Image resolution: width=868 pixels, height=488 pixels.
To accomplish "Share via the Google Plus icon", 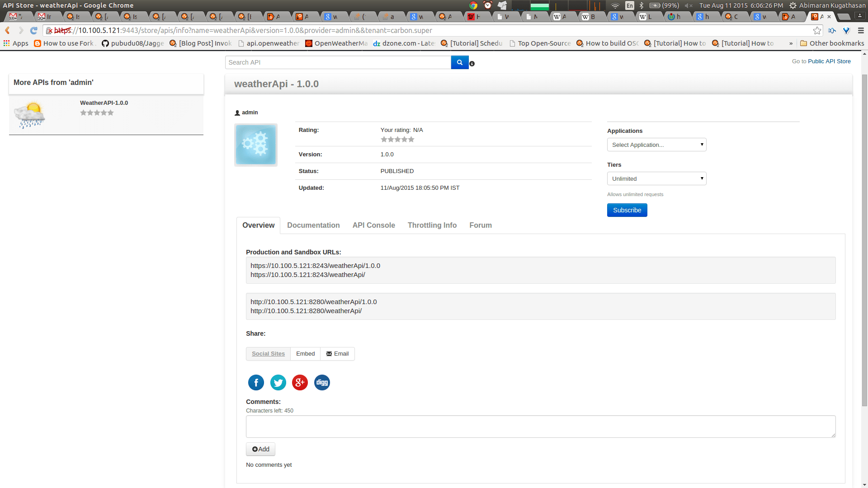I will coord(300,383).
